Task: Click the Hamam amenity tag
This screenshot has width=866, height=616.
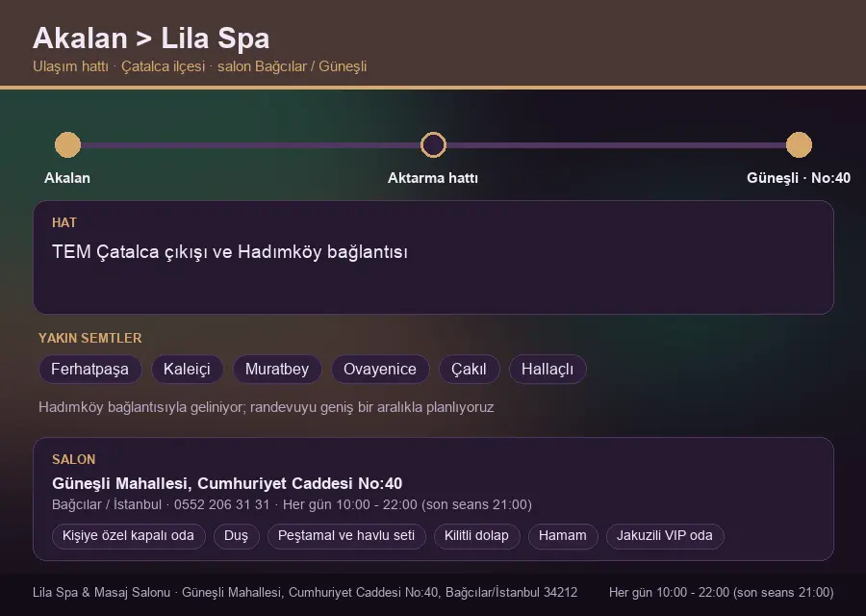Action: pos(563,536)
